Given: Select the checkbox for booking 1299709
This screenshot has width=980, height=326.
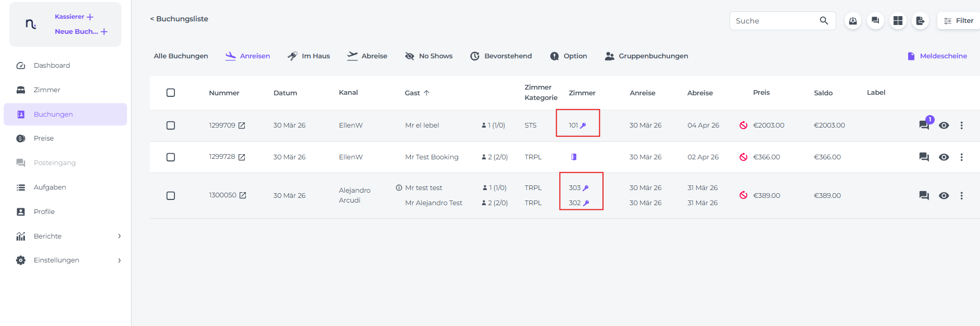Looking at the screenshot, I should coord(170,126).
